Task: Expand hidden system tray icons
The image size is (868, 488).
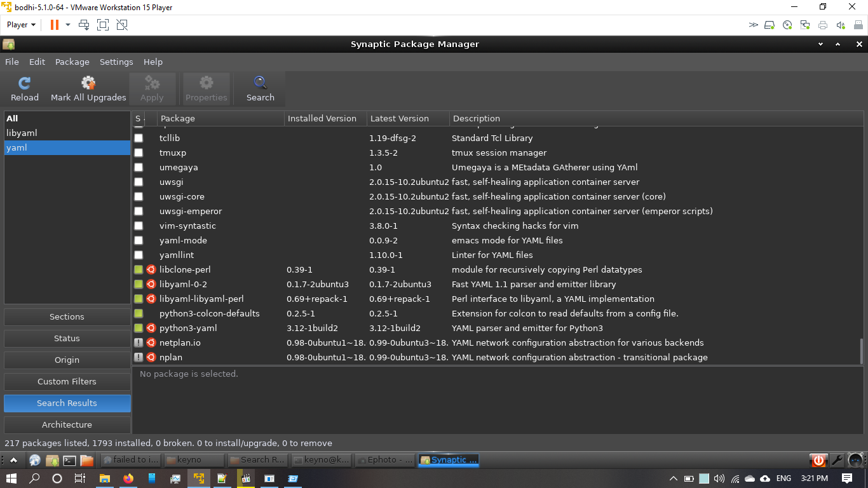Action: tap(673, 478)
